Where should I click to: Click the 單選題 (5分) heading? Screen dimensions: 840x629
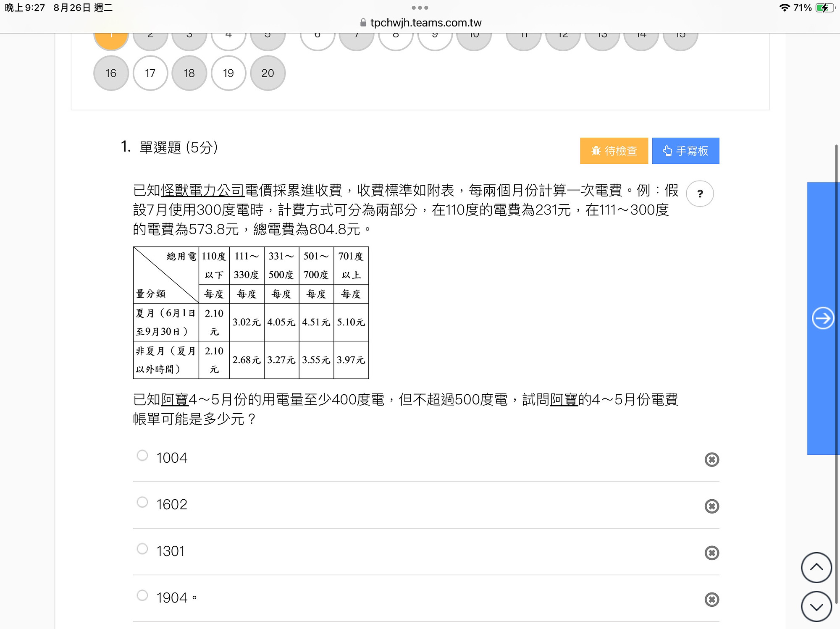coord(178,147)
